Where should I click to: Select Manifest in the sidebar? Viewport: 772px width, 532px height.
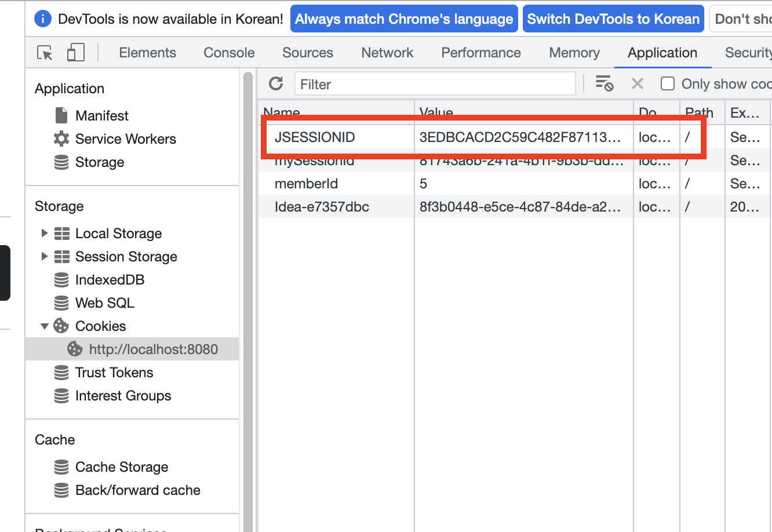point(102,115)
